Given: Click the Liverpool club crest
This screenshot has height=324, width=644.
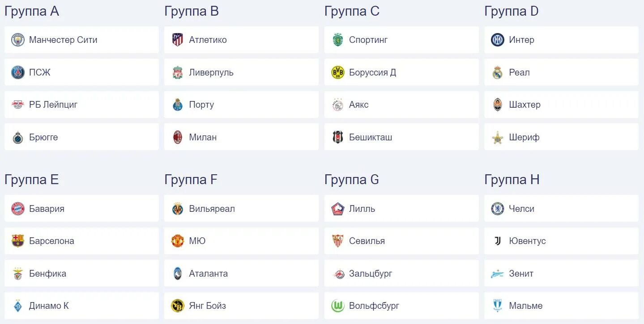Looking at the screenshot, I should (x=178, y=72).
